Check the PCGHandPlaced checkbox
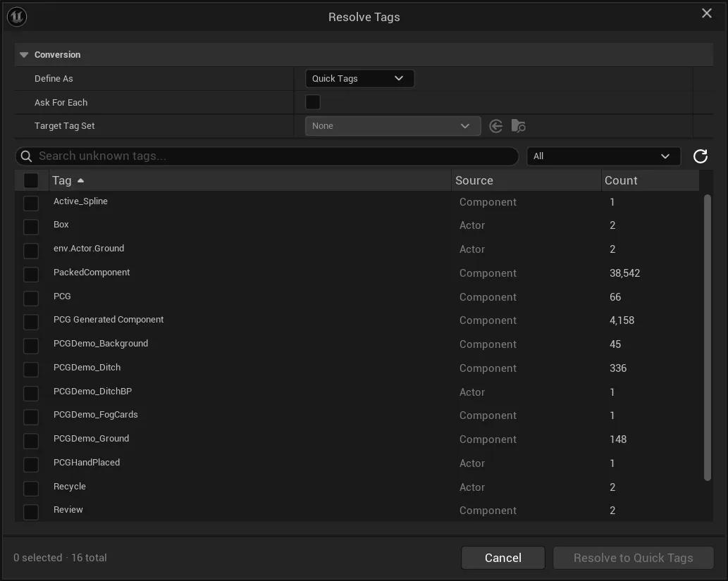 coord(31,465)
